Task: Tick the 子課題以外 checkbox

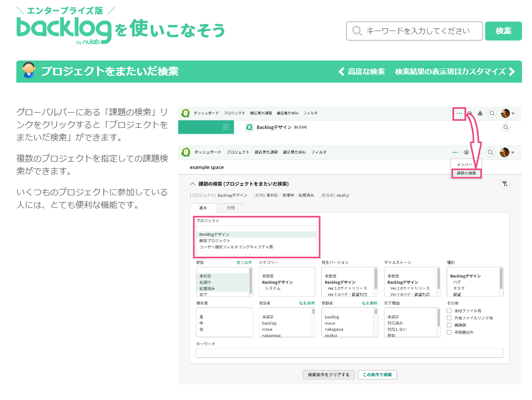Action: (x=449, y=332)
